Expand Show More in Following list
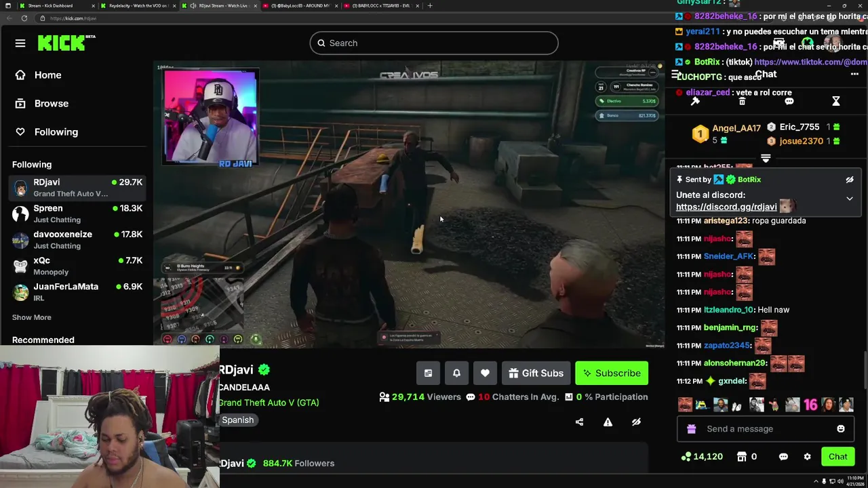Image resolution: width=868 pixels, height=488 pixels. [31, 317]
